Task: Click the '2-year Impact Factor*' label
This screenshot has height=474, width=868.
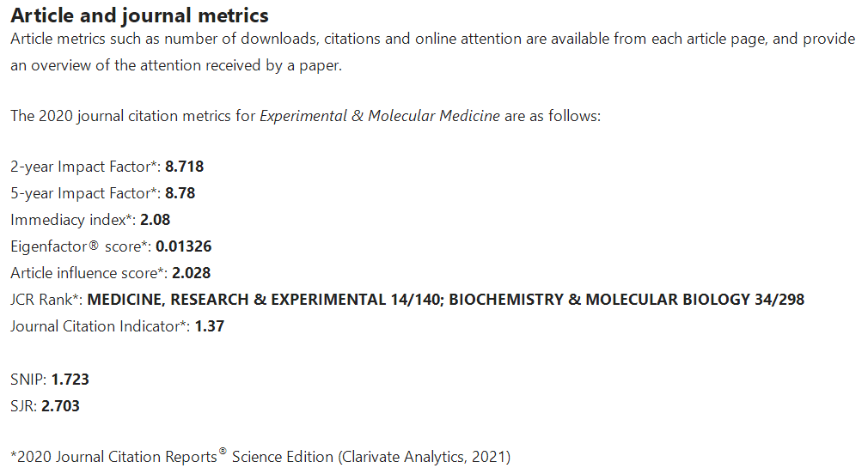Action: [86, 167]
